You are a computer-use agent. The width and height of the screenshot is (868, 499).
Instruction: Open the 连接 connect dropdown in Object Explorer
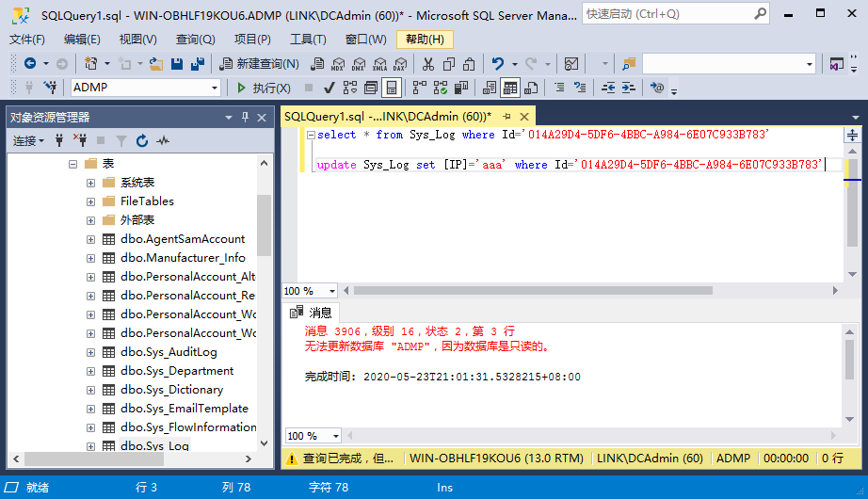click(x=28, y=141)
